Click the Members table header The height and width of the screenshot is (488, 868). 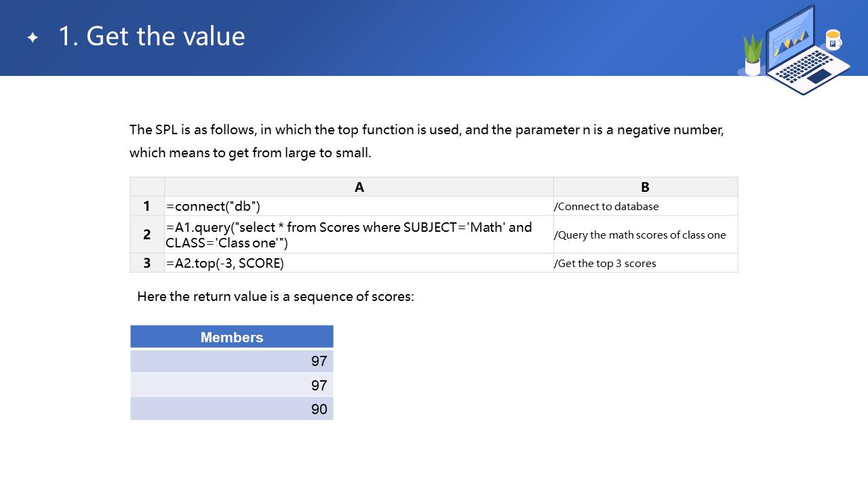tap(232, 337)
